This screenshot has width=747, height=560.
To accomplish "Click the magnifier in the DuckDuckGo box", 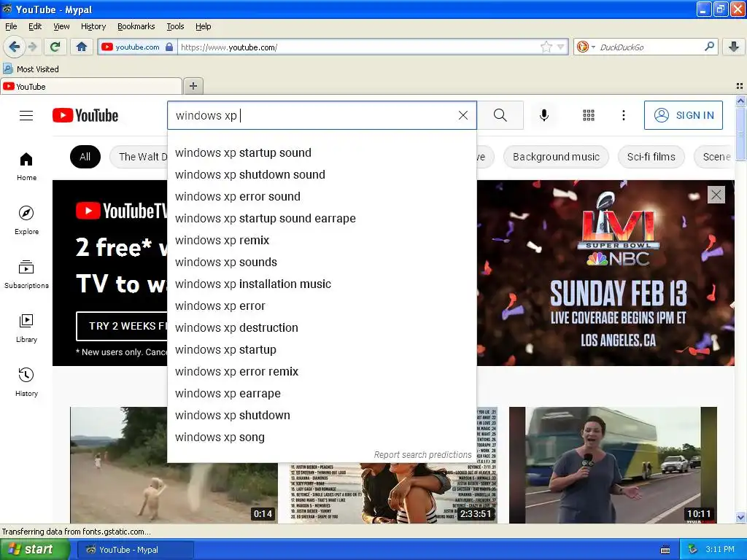I will (709, 46).
